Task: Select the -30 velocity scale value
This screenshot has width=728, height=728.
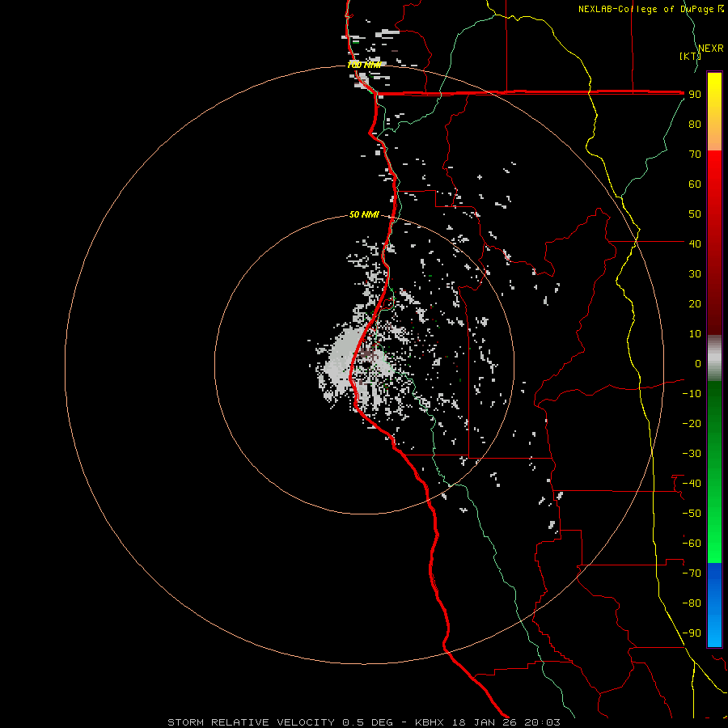Action: [x=692, y=454]
